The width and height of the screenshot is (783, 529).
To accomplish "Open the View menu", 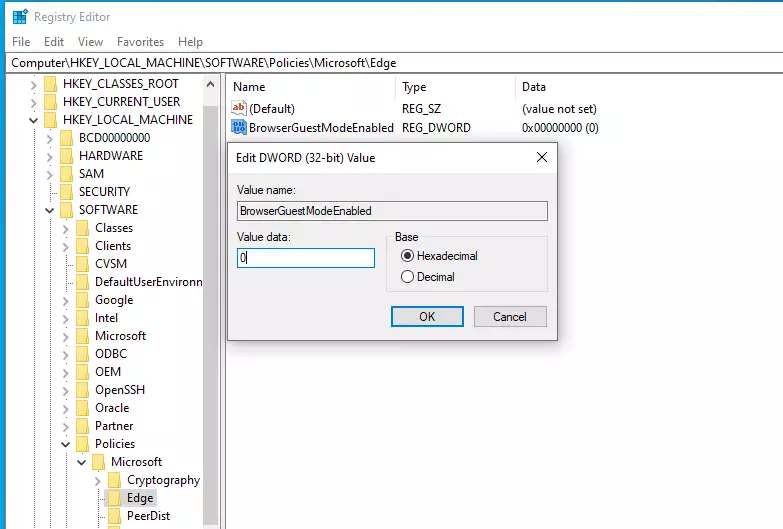I will tap(90, 42).
